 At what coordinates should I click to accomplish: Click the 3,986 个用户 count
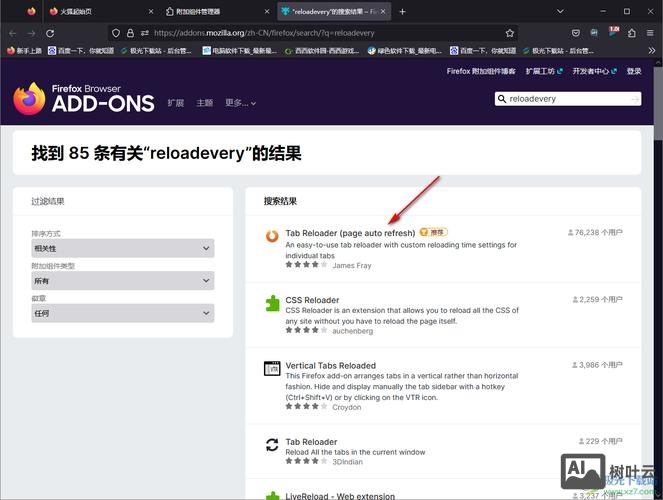(x=597, y=365)
